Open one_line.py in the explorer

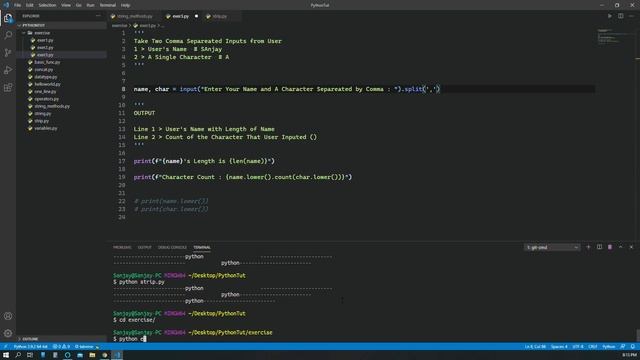(x=45, y=91)
